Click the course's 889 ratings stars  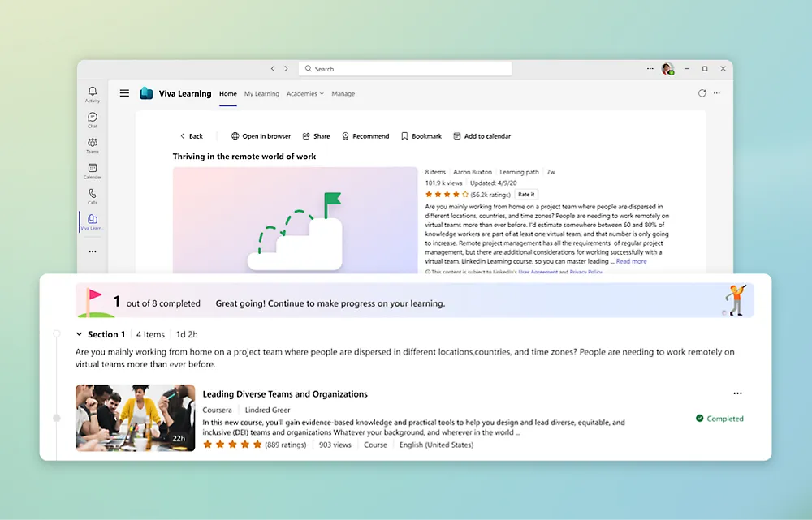coord(232,445)
